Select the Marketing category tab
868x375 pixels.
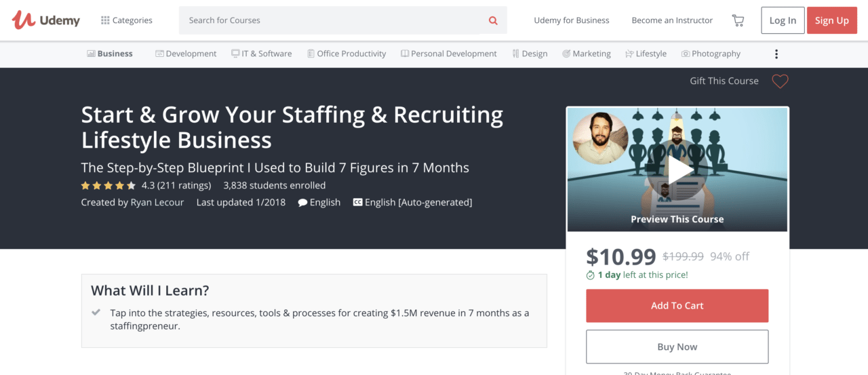(x=586, y=54)
